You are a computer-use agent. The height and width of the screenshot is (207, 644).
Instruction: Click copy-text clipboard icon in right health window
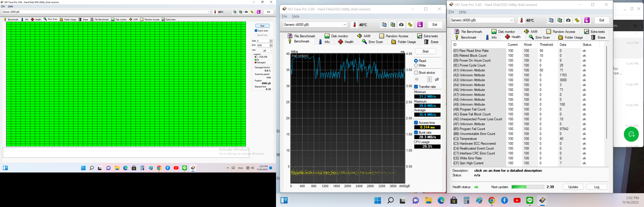551,20
